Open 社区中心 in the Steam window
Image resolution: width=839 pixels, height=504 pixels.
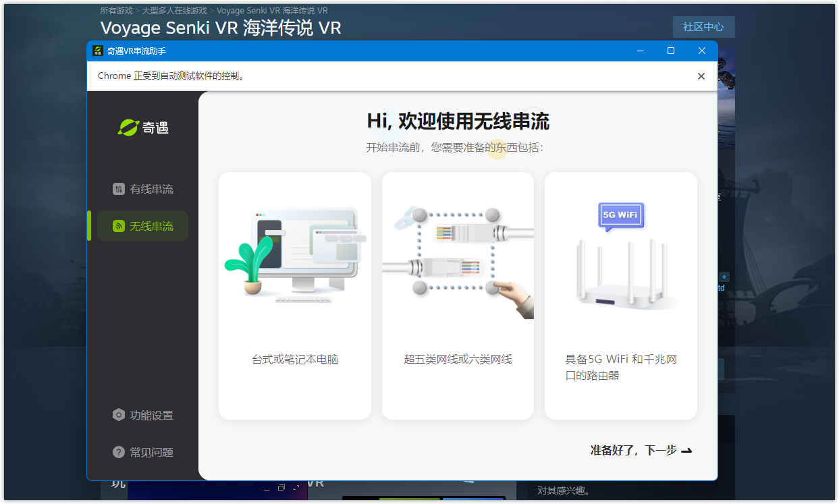pos(703,27)
